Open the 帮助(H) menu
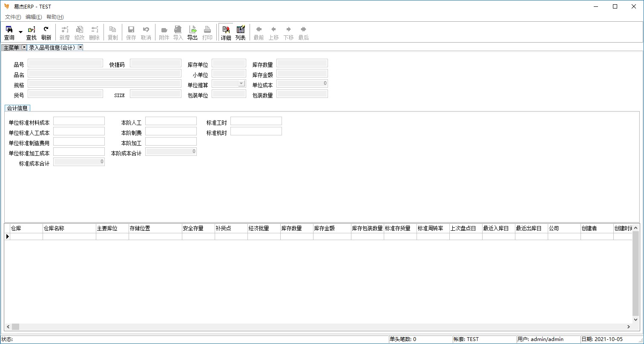The width and height of the screenshot is (644, 344). pos(55,17)
